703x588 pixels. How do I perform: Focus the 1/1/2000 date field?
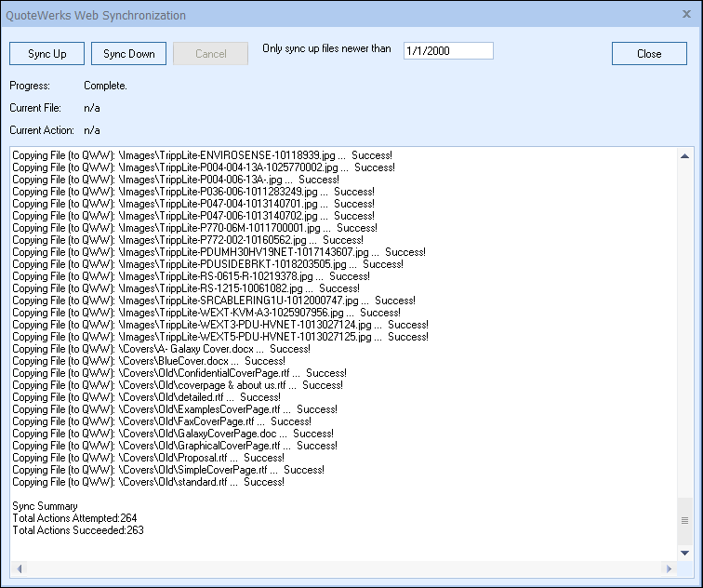(448, 51)
